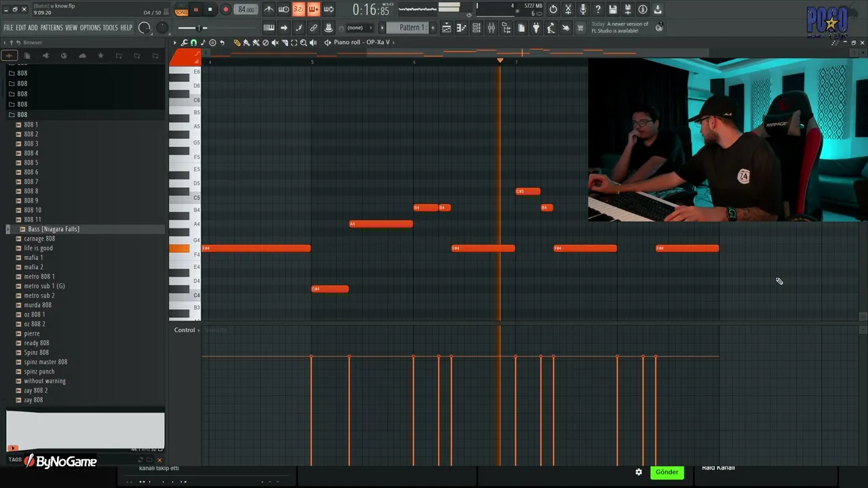Image resolution: width=868 pixels, height=488 pixels.
Task: Open the ADD menu
Action: [x=33, y=28]
